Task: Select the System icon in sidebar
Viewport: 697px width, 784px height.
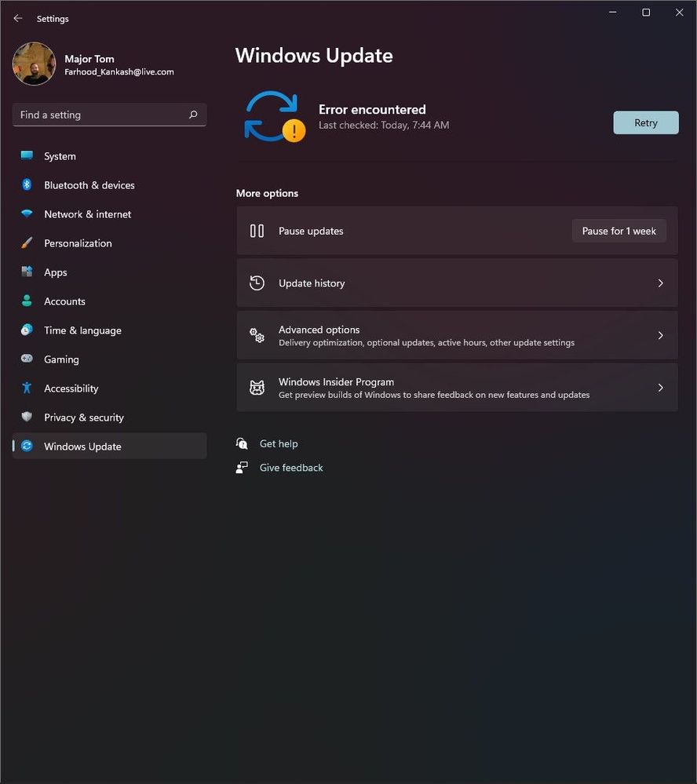Action: point(28,156)
